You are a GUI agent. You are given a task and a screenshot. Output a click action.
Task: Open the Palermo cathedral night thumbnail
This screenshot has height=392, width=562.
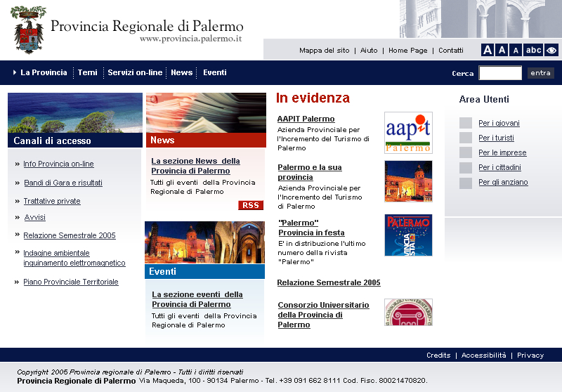tap(408, 181)
